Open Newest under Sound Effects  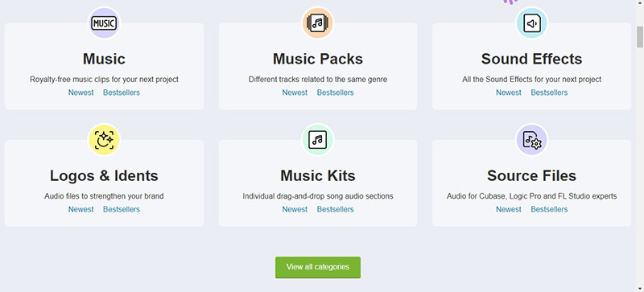coord(509,93)
